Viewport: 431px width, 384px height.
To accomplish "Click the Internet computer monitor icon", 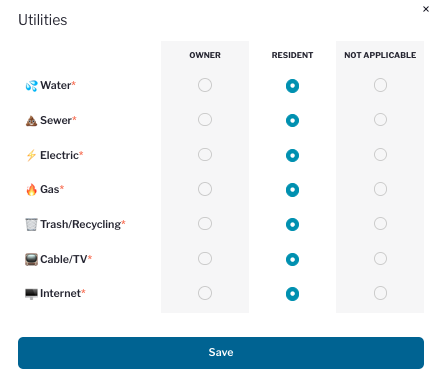I will click(x=31, y=294).
